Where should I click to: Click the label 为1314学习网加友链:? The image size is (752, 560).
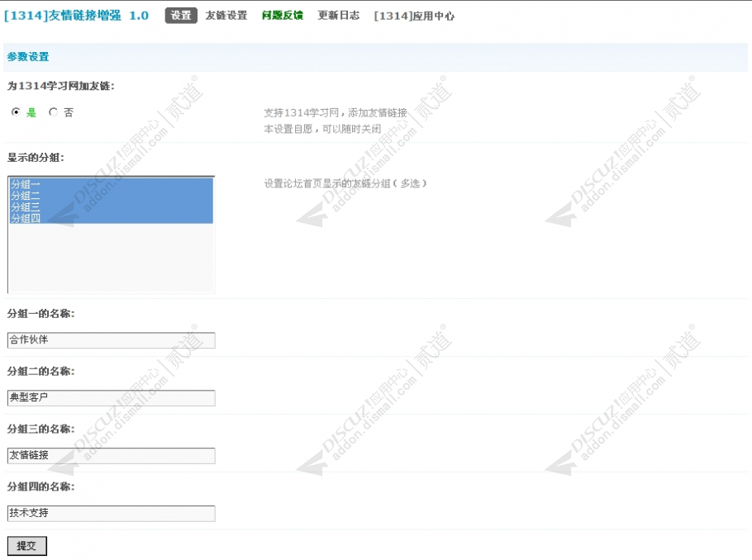click(x=61, y=86)
